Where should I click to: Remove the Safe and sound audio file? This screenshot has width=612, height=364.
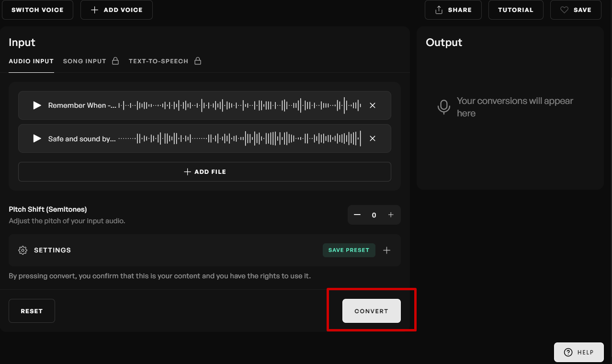(373, 139)
